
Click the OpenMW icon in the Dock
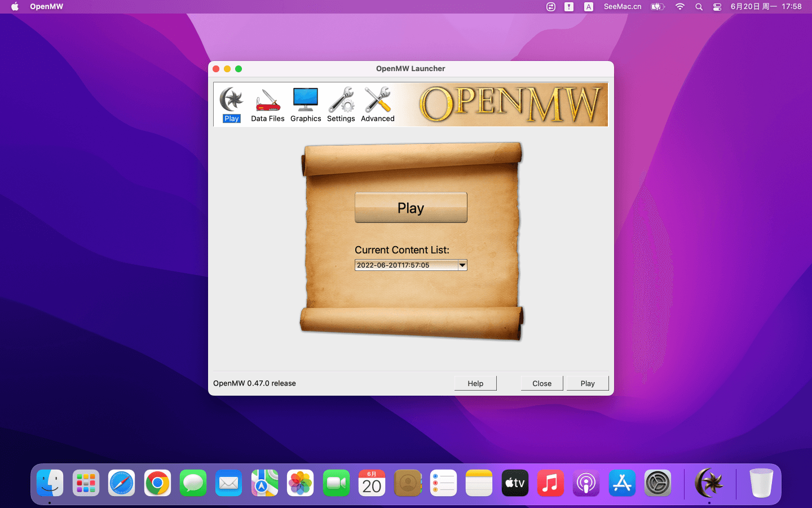click(709, 483)
